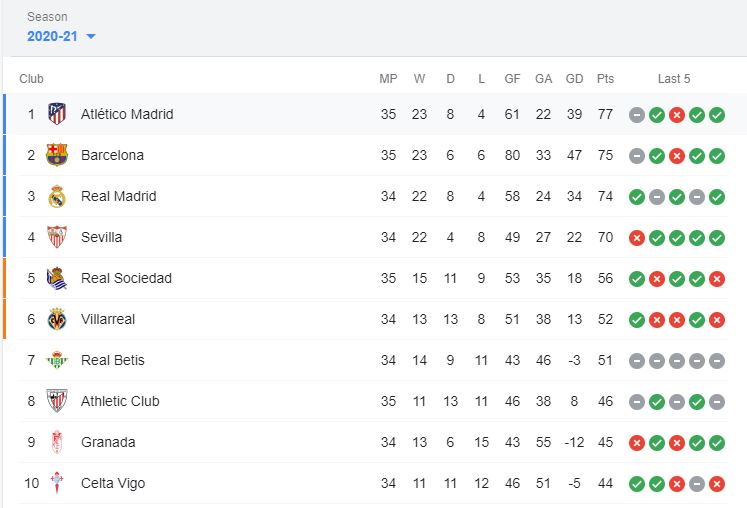Screen dimensions: 747x508
Task: Click the Pts column header
Action: point(605,79)
